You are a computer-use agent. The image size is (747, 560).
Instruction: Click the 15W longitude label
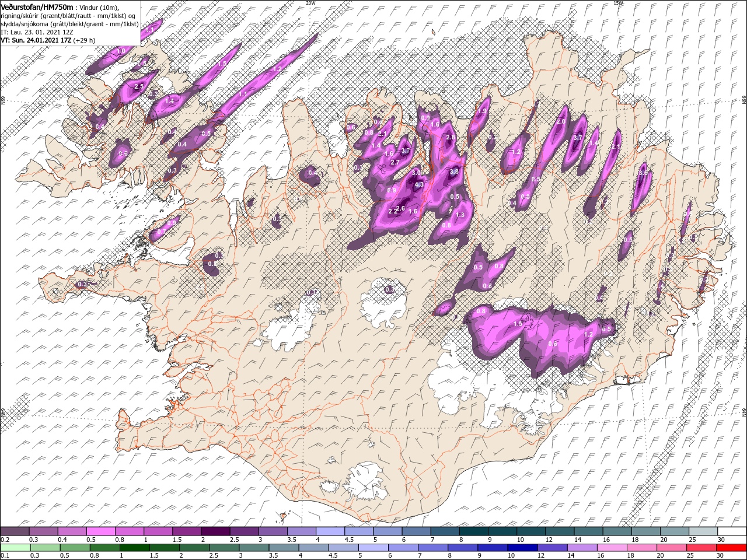[x=618, y=3]
